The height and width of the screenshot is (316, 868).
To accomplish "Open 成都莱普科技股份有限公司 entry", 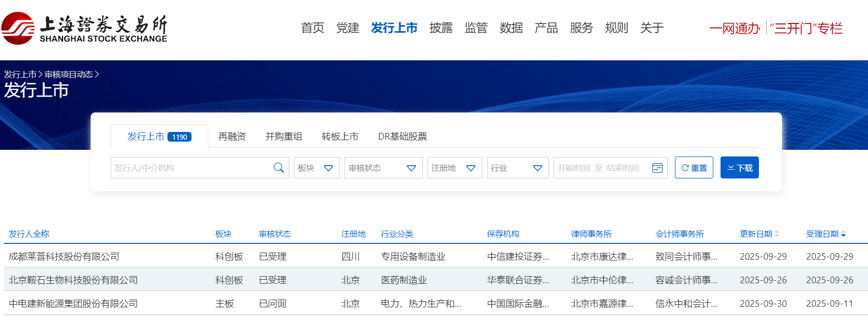I will (64, 256).
